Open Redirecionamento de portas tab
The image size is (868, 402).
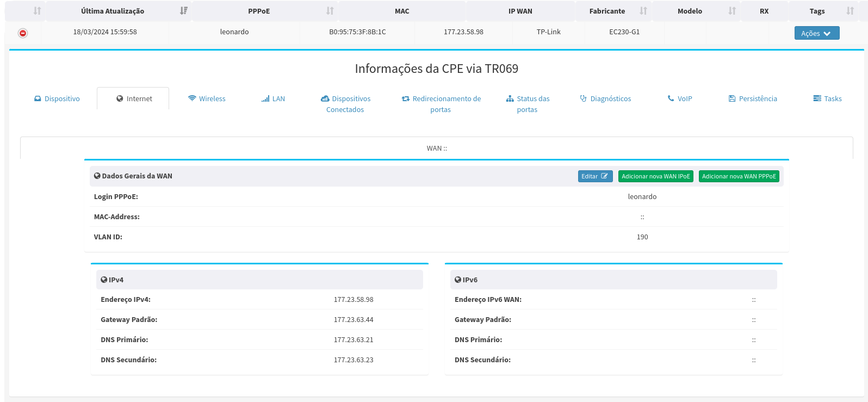441,104
